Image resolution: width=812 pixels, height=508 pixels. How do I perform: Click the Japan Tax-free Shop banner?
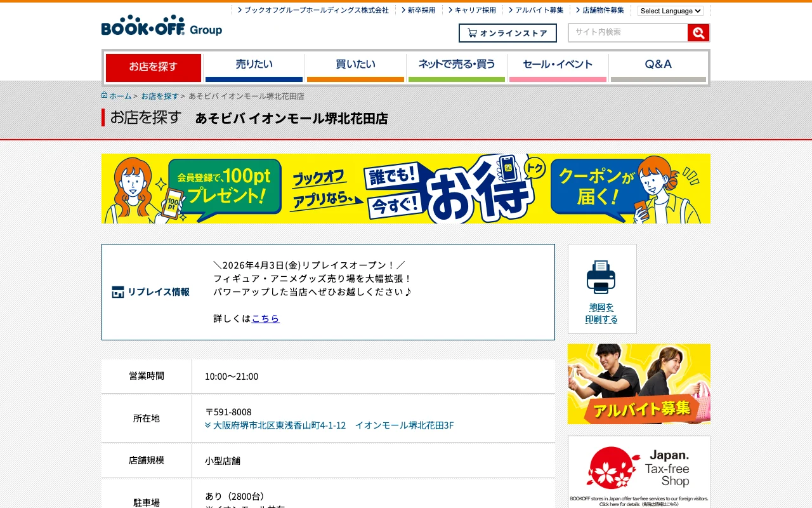click(639, 472)
